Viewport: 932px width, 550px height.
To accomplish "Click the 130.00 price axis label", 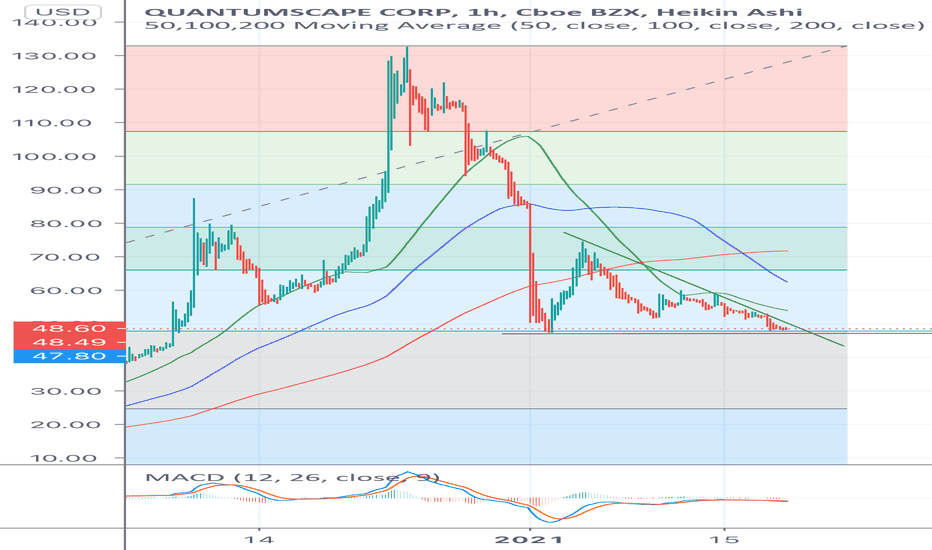I will coord(54,56).
